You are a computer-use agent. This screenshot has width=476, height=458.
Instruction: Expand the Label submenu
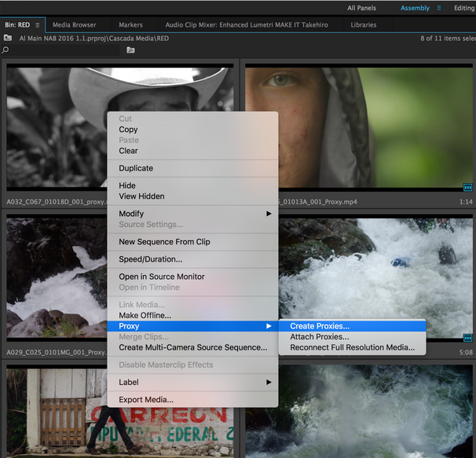coord(192,382)
